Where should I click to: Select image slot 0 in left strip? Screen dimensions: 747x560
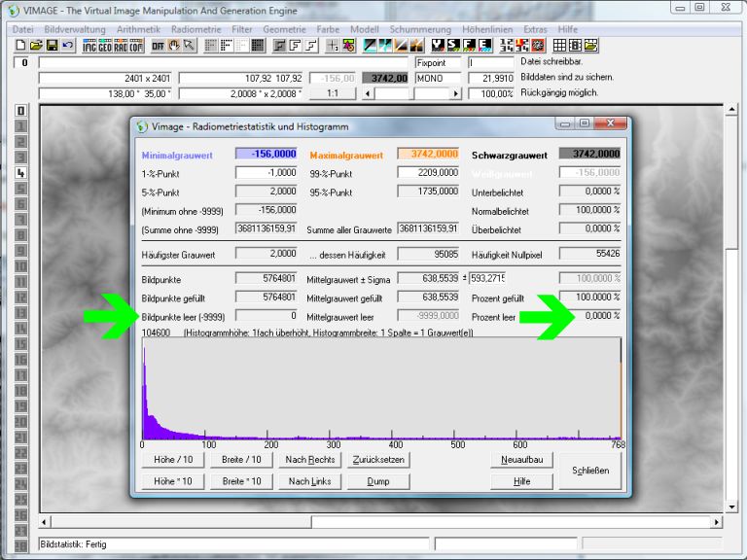coord(20,111)
